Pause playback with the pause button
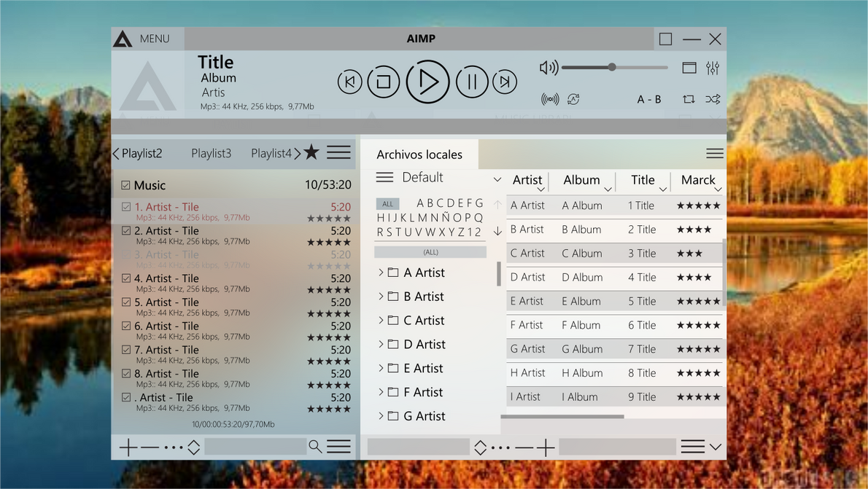 click(472, 82)
